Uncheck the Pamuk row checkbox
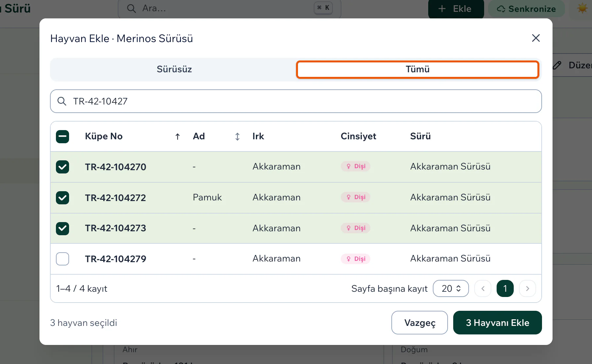Screen dimensions: 592x364 point(62,198)
